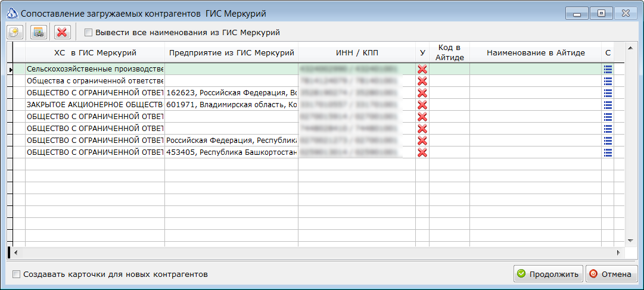Viewport: 644px width, 290px height.
Task: Enable Вывести все наименования из ГИС Меркурий
Action: point(88,32)
